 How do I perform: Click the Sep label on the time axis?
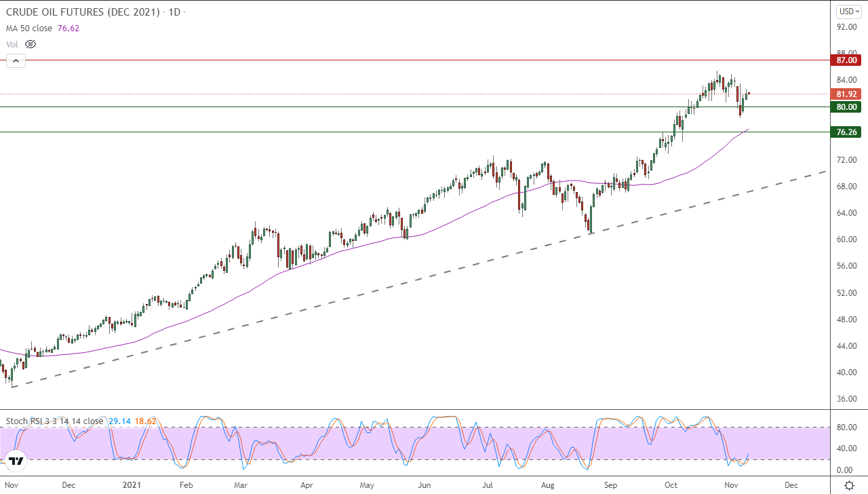[x=611, y=486]
